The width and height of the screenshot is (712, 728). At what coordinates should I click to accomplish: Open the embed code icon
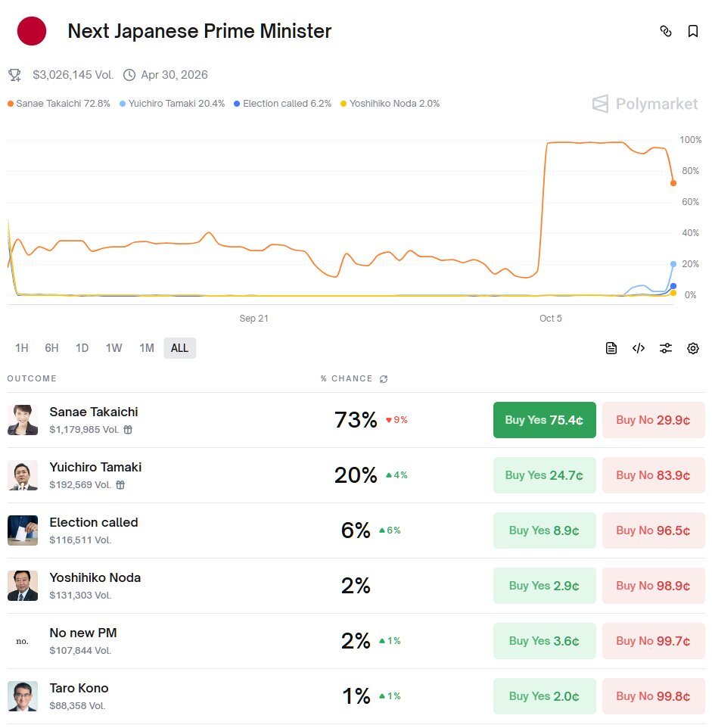[639, 348]
